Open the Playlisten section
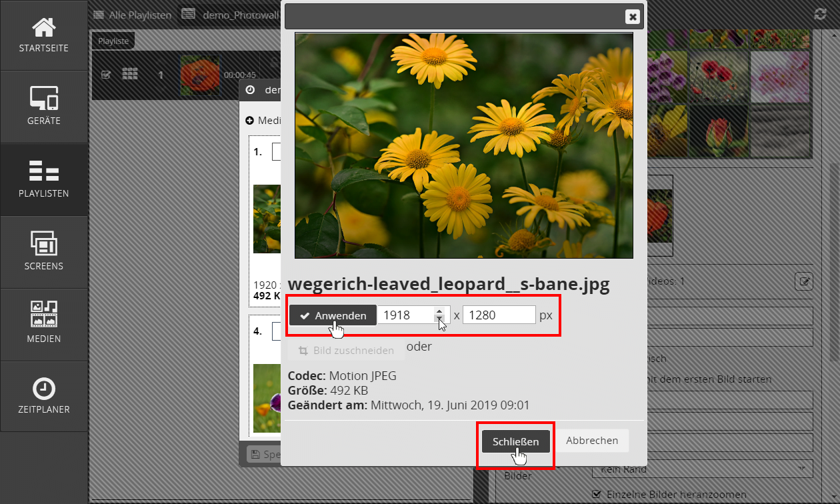This screenshot has height=504, width=840. pos(44,179)
